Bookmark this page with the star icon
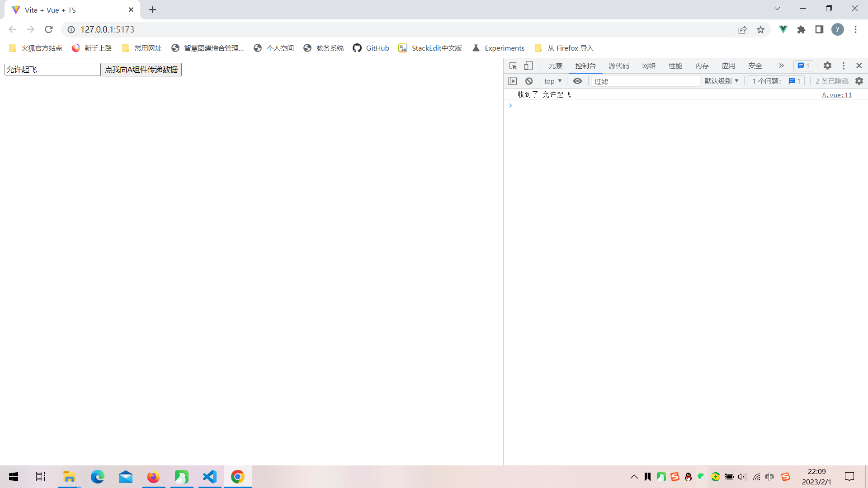Image resolution: width=868 pixels, height=488 pixels. click(x=760, y=30)
